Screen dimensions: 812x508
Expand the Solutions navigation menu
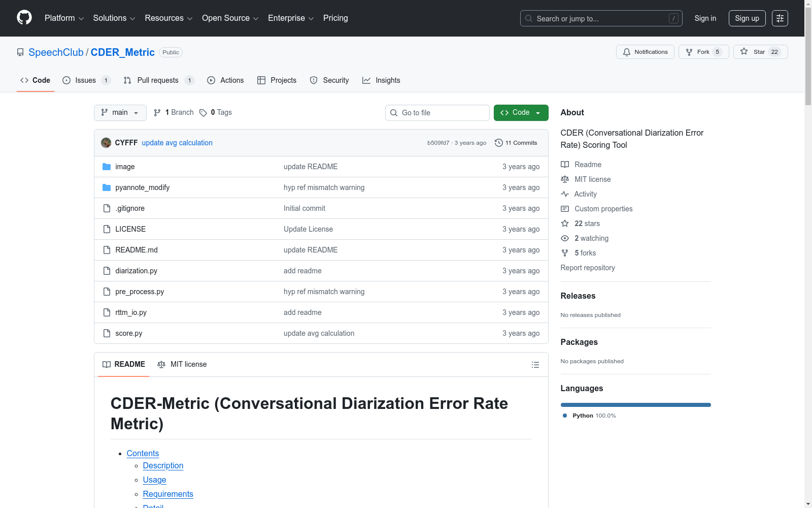point(114,18)
